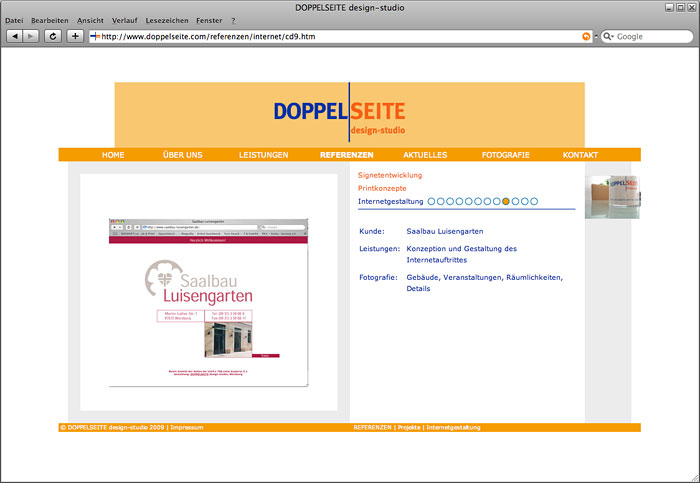Select the second Internetgestaltung project circle
The height and width of the screenshot is (483, 700).
441,201
